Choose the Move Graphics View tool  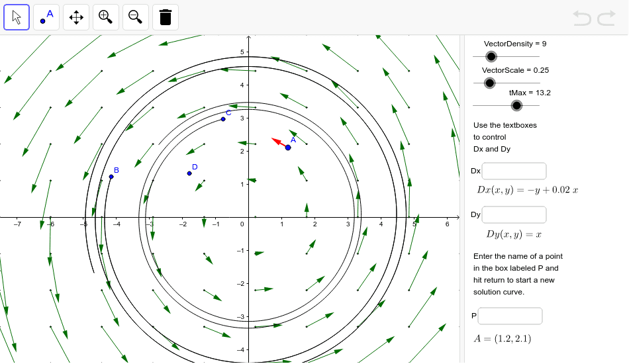pyautogui.click(x=76, y=17)
